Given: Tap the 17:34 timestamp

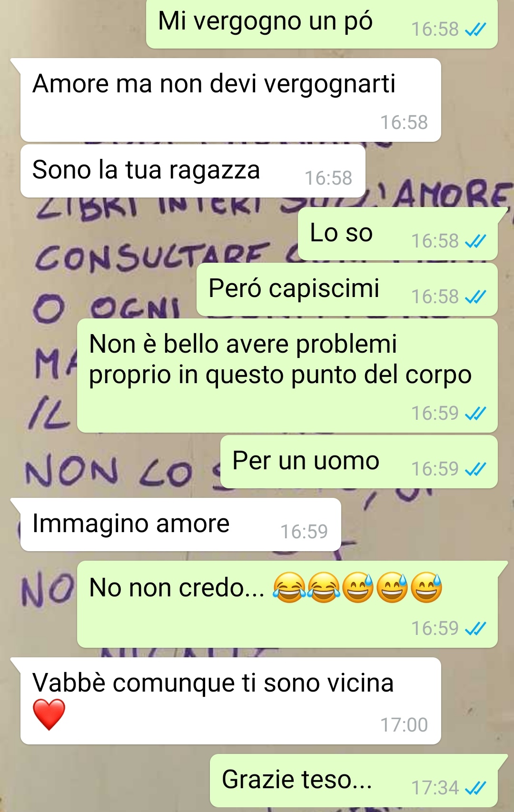Looking at the screenshot, I should 435,788.
